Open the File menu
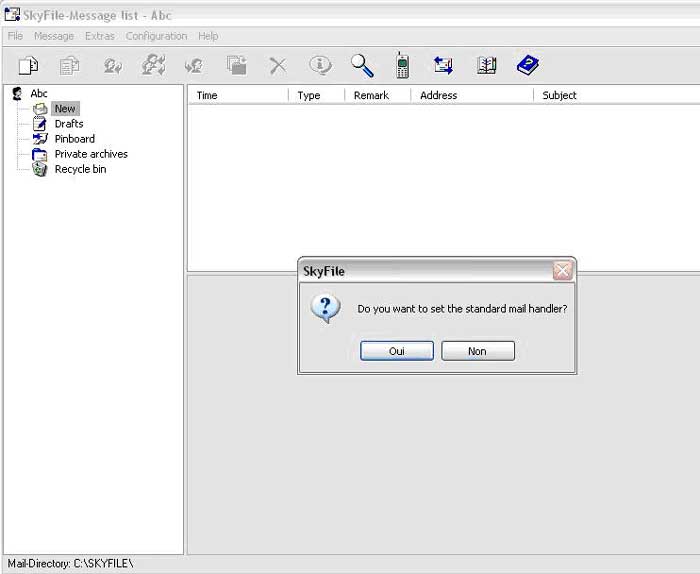The image size is (700, 574). (x=15, y=36)
